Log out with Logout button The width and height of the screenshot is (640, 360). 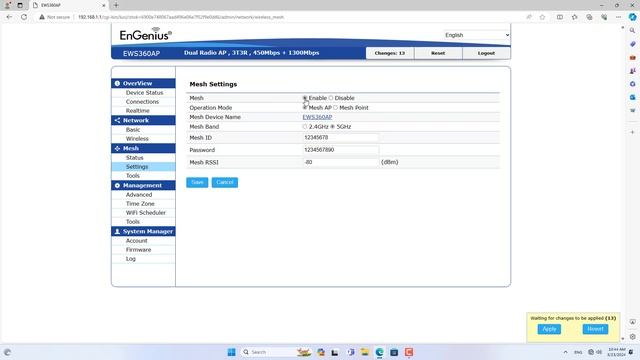486,53
